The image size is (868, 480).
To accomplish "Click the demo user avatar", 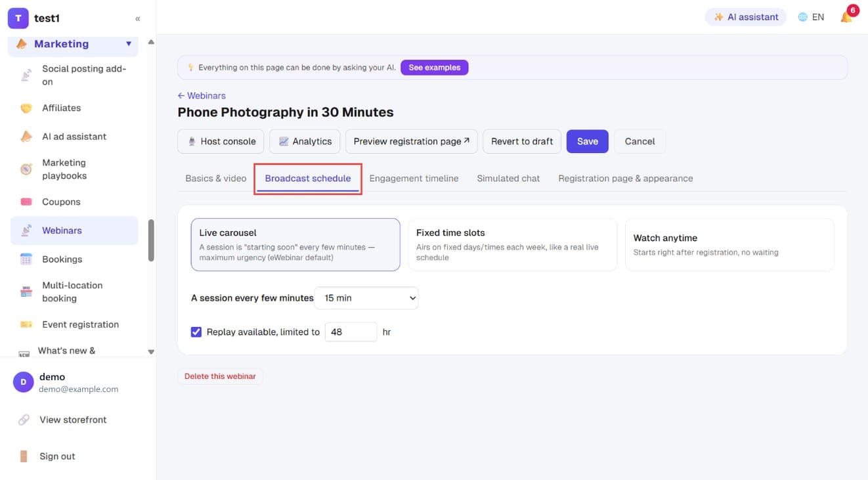I will click(x=24, y=382).
